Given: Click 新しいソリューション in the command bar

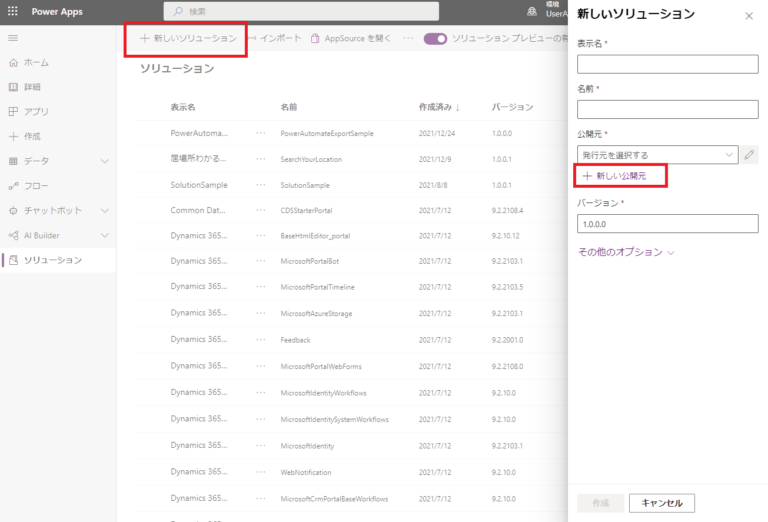Looking at the screenshot, I should (188, 38).
